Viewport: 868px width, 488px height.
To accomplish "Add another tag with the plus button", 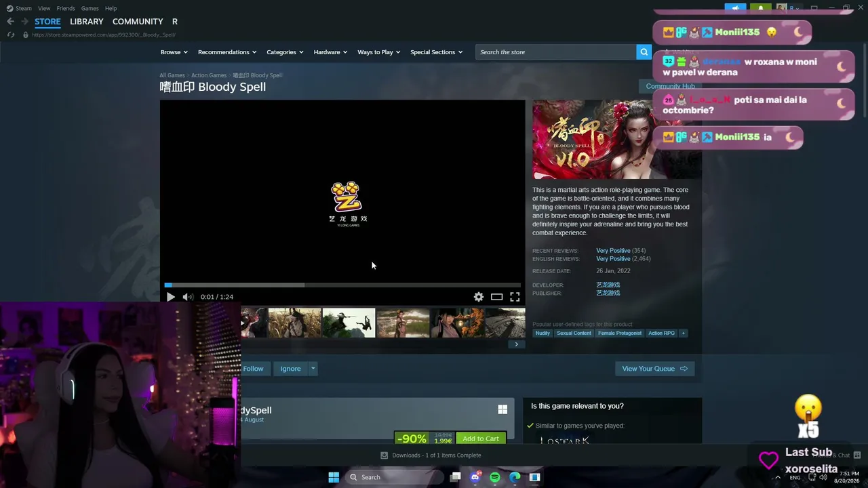I will [x=683, y=333].
